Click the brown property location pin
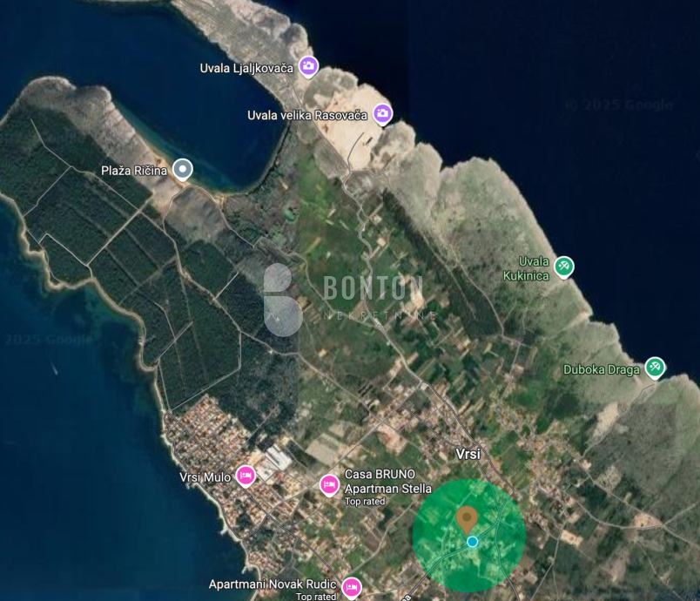The image size is (700, 601). (467, 520)
